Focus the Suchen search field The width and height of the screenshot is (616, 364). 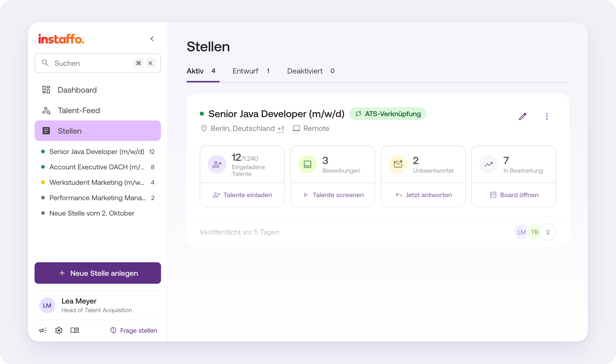pyautogui.click(x=98, y=63)
